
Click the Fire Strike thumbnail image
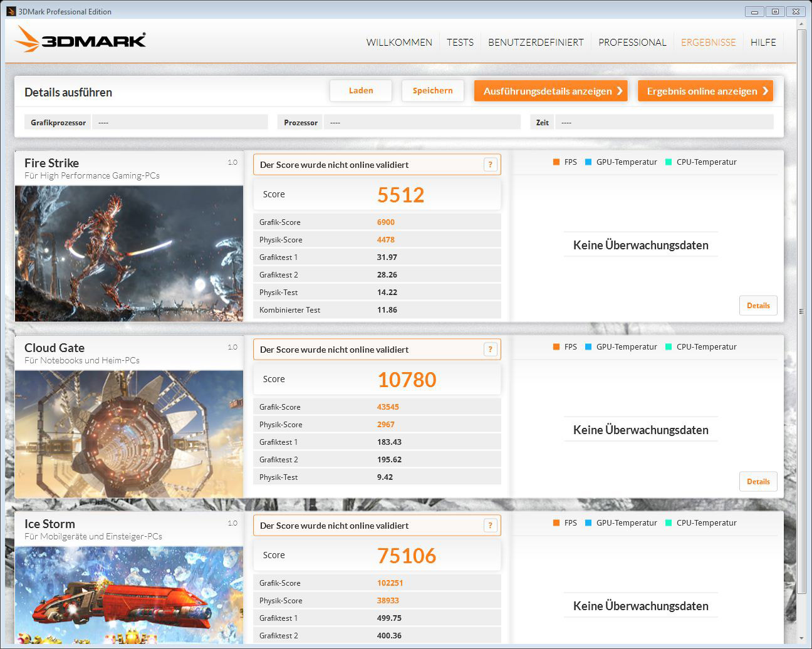(129, 254)
